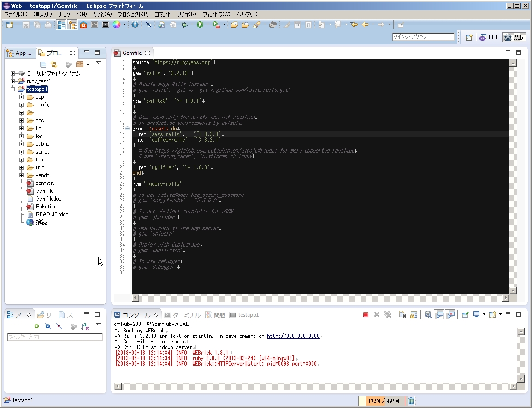Click the heap memory usage bar
Image resolution: width=532 pixels, height=408 pixels.
[x=382, y=401]
